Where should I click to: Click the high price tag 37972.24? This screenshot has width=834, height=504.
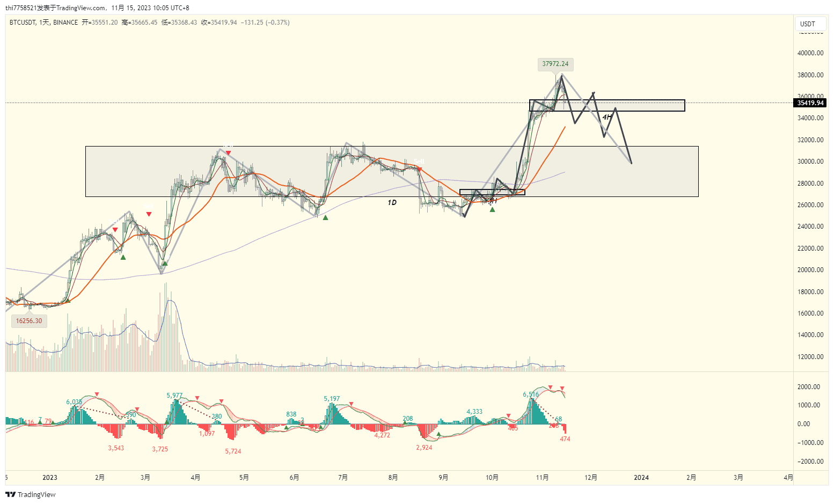(x=555, y=64)
